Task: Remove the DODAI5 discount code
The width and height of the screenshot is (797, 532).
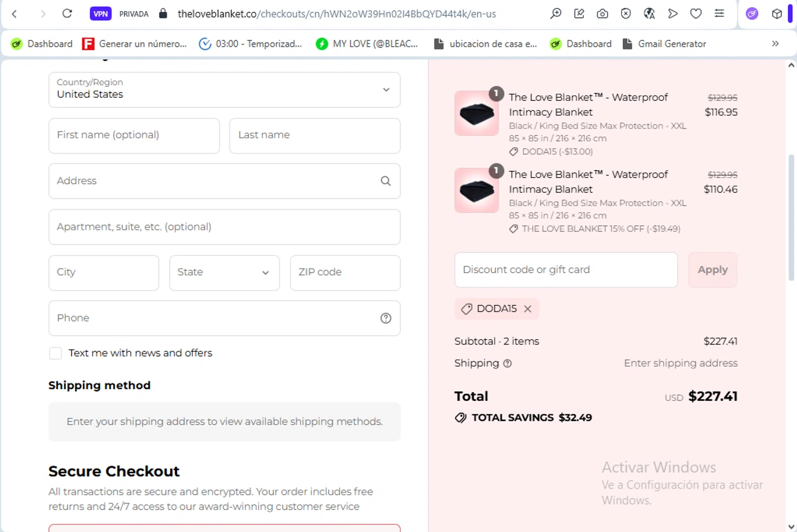Action: point(528,309)
